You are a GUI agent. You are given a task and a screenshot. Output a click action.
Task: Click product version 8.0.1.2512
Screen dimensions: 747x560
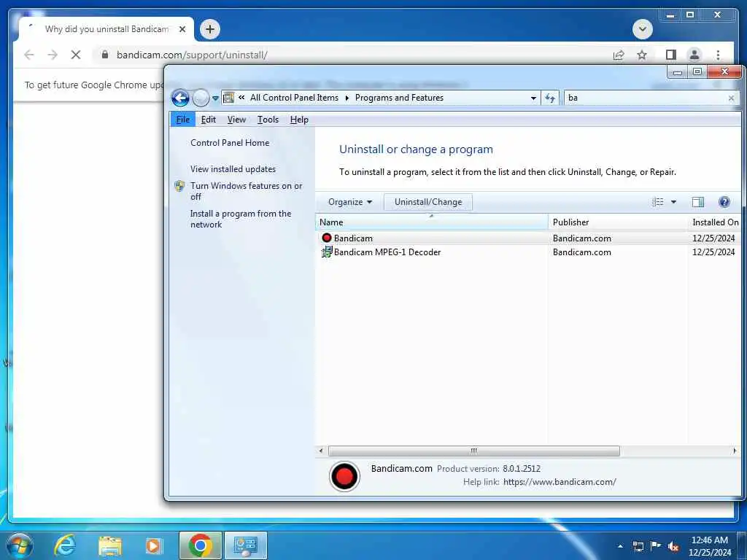(x=521, y=469)
